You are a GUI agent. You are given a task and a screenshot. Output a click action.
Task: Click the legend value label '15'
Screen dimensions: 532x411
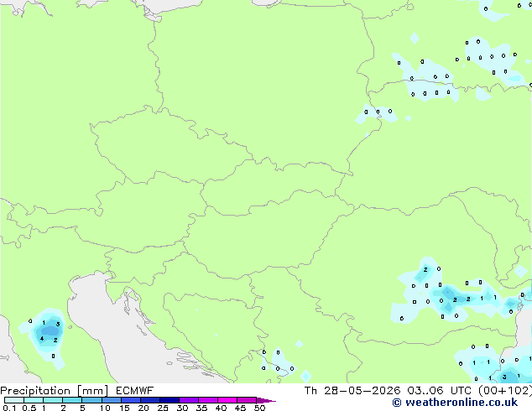coord(124,408)
